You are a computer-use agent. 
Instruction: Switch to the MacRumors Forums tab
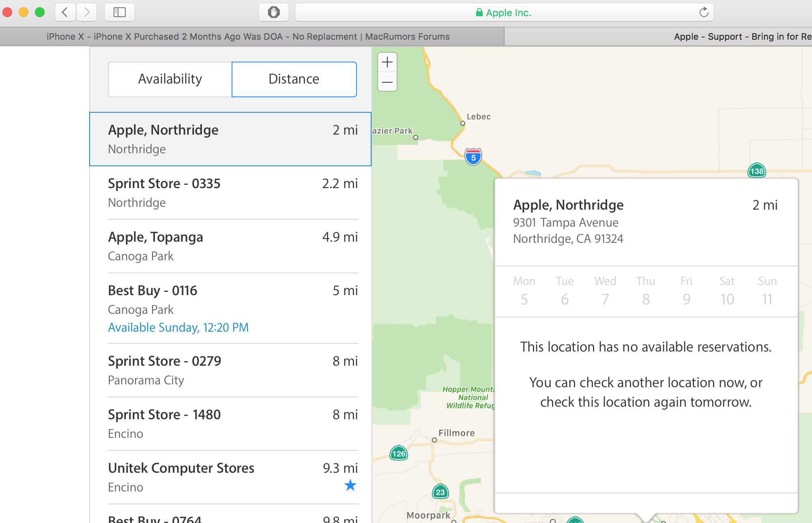click(x=252, y=36)
